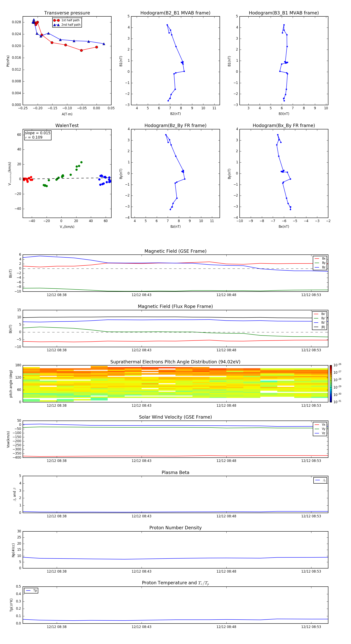Click the 'Vy' legend entry
Screen dimensions: 351x644
pyautogui.click(x=320, y=429)
